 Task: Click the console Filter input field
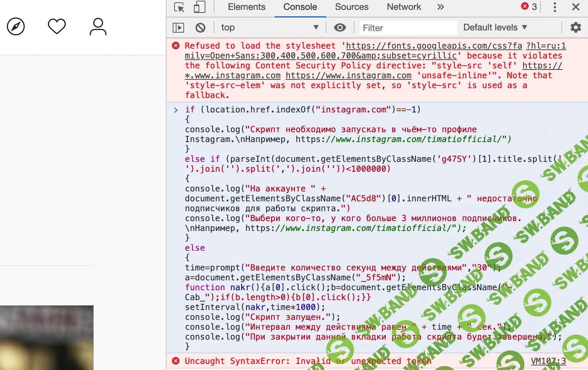tap(408, 28)
